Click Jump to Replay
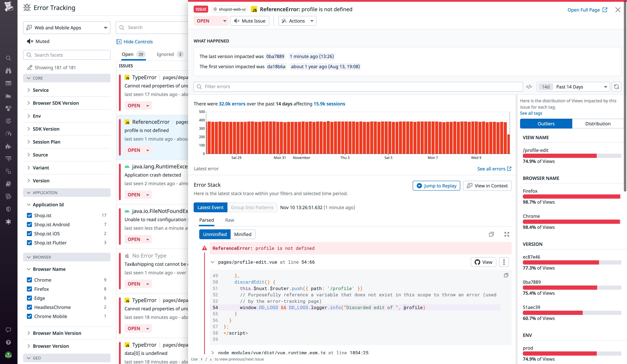 click(436, 186)
